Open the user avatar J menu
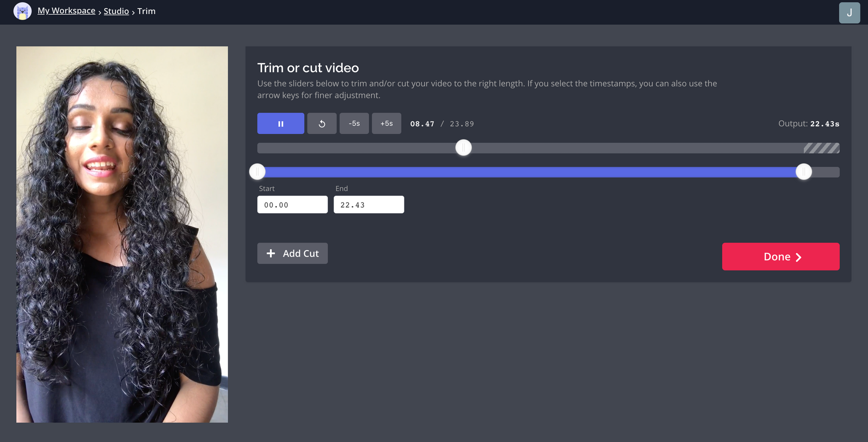The height and width of the screenshot is (442, 868). point(849,13)
